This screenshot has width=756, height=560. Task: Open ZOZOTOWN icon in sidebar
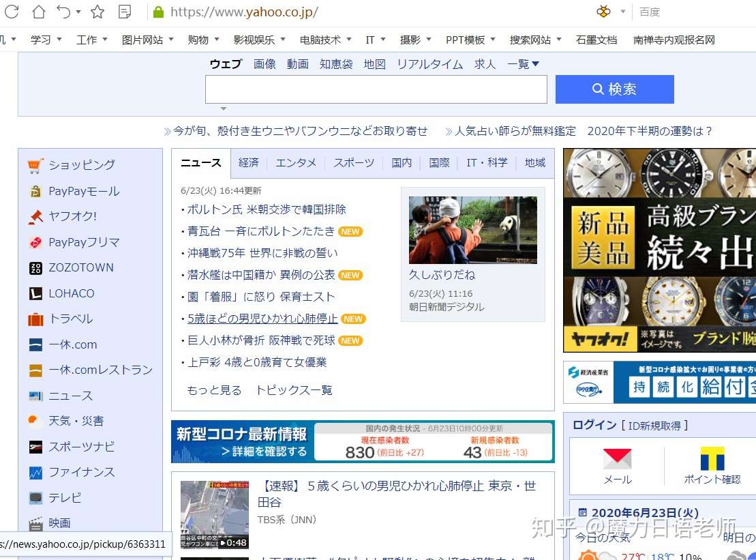[35, 268]
